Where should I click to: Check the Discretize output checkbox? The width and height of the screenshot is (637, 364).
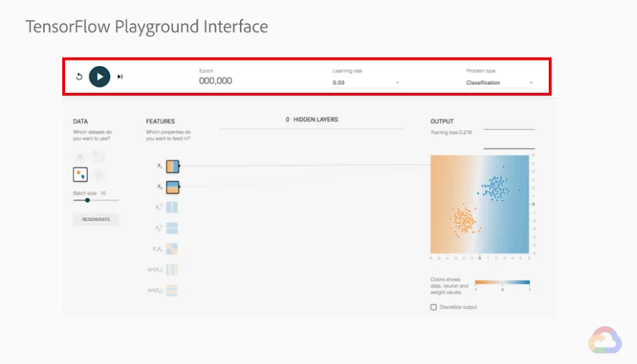tap(433, 307)
